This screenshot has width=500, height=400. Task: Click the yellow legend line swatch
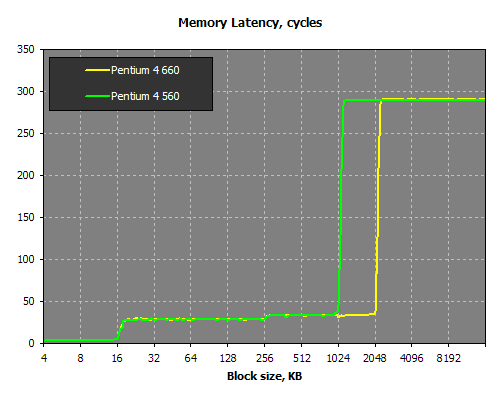click(x=97, y=70)
